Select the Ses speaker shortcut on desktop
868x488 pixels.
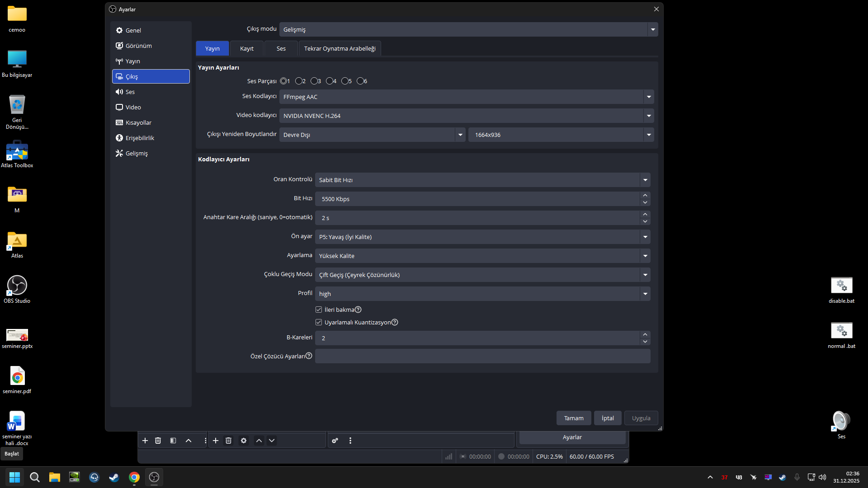point(841,425)
